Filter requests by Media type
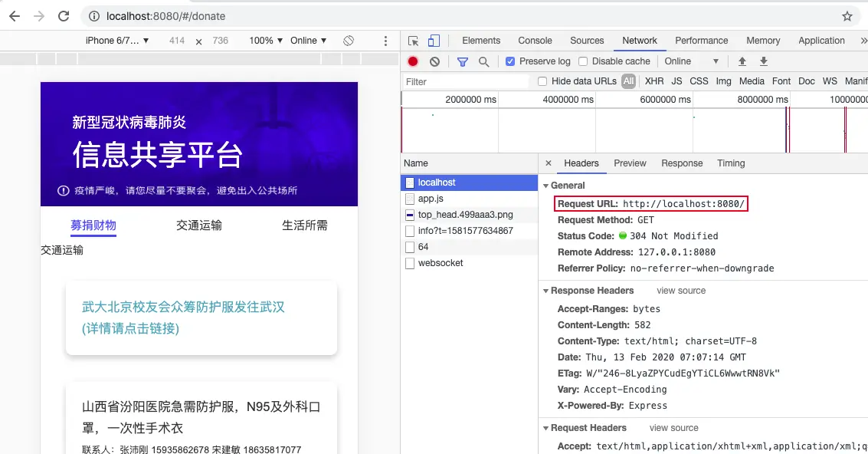This screenshot has width=868, height=454. 752,81
